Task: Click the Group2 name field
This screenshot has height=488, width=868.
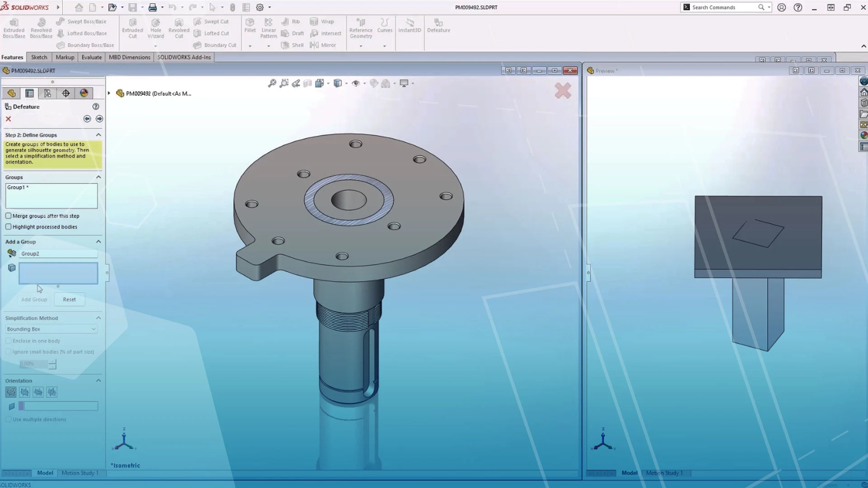Action: pyautogui.click(x=58, y=253)
